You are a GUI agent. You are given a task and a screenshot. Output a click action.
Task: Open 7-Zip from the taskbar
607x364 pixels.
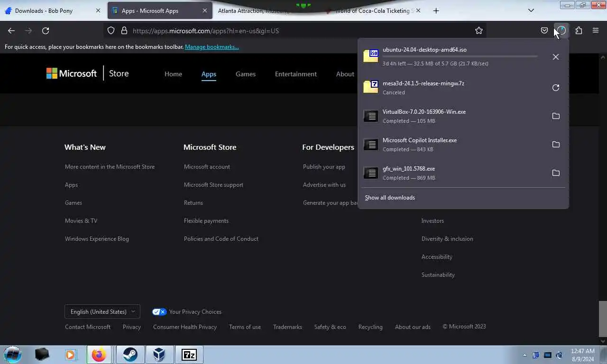pyautogui.click(x=189, y=355)
